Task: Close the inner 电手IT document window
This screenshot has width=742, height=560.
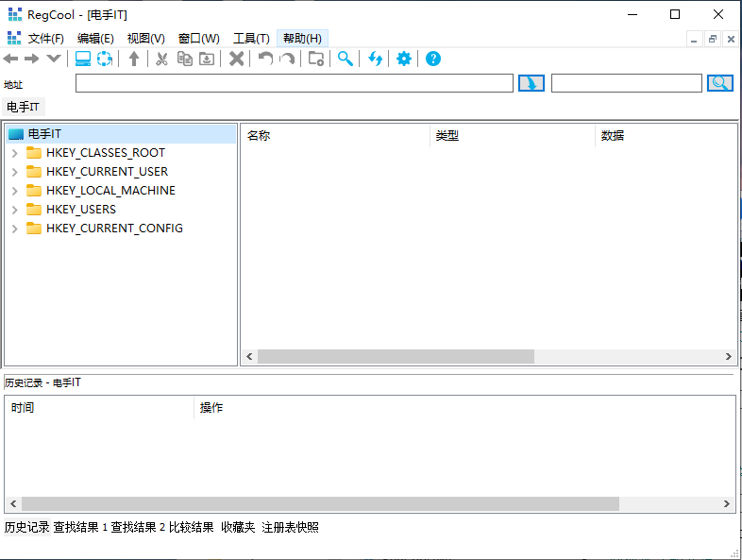Action: coord(731,39)
